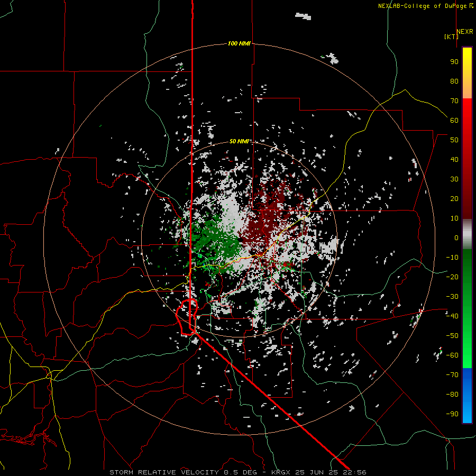This screenshot has height=476, width=476.
Task: Click the positive 20 knot scale label
Action: tap(454, 198)
